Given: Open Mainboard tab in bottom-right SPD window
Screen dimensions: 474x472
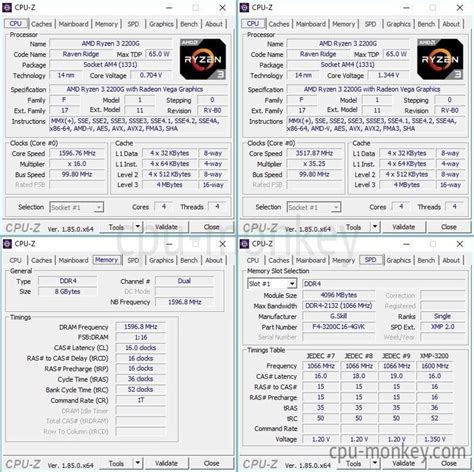Looking at the screenshot, I should click(311, 260).
